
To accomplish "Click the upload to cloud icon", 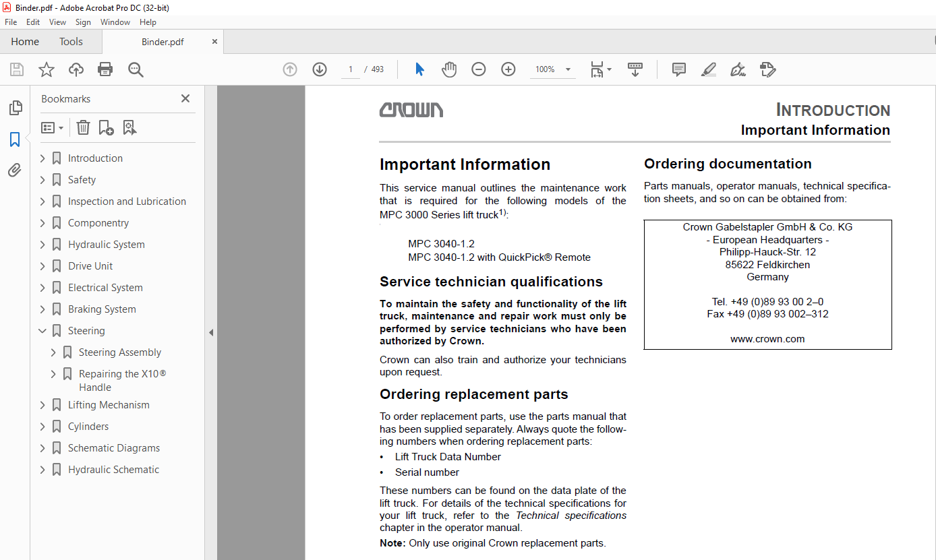I will click(x=76, y=69).
